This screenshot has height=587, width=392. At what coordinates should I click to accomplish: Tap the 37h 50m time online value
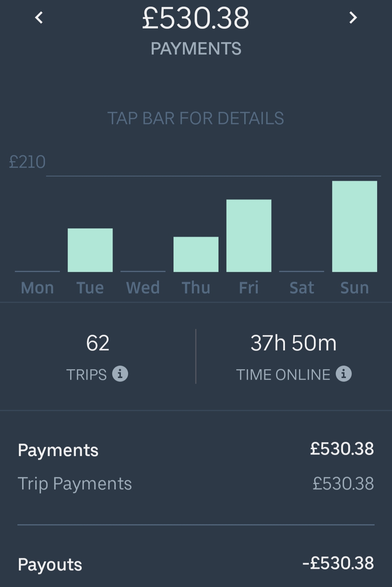[294, 343]
